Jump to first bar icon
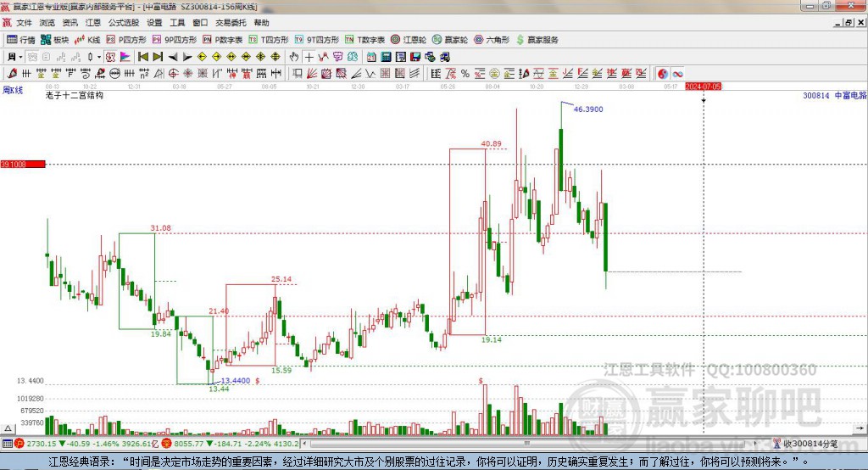The height and width of the screenshot is (470, 868). click(143, 57)
